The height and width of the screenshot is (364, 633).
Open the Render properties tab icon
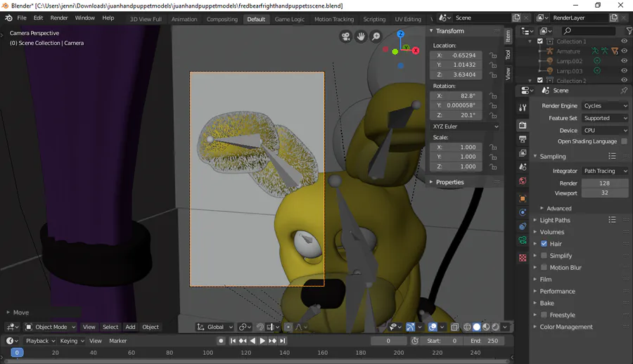[523, 125]
